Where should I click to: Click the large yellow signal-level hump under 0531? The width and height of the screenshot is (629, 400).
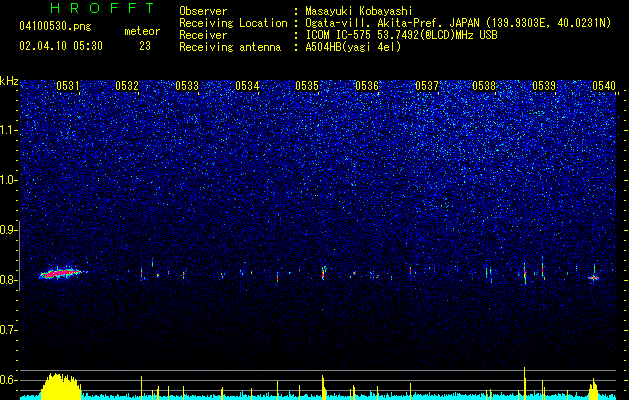pyautogui.click(x=61, y=386)
